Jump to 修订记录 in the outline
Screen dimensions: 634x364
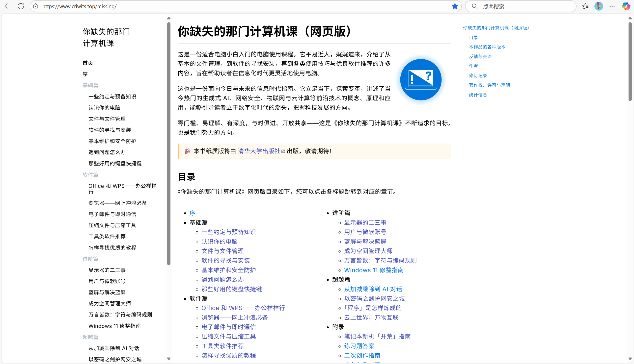(478, 75)
